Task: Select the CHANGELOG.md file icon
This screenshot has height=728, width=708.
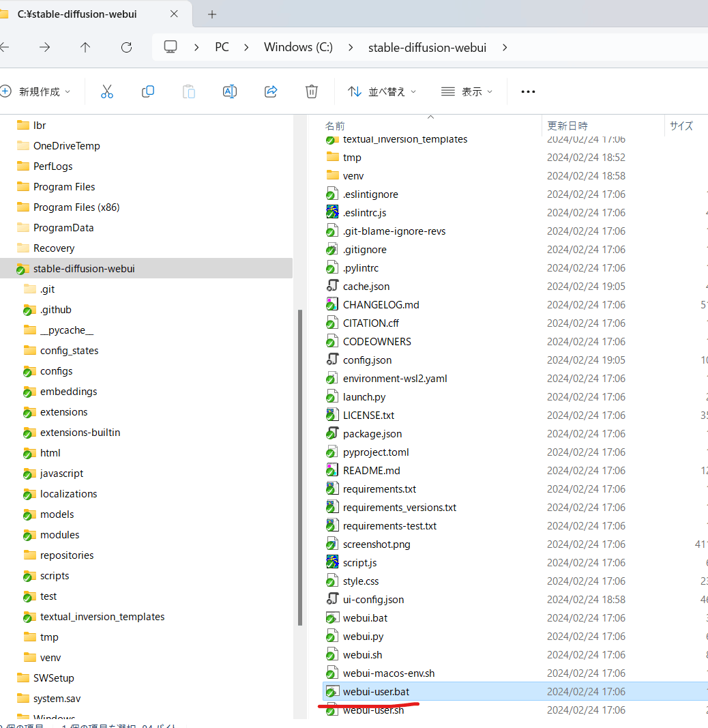Action: [x=332, y=304]
